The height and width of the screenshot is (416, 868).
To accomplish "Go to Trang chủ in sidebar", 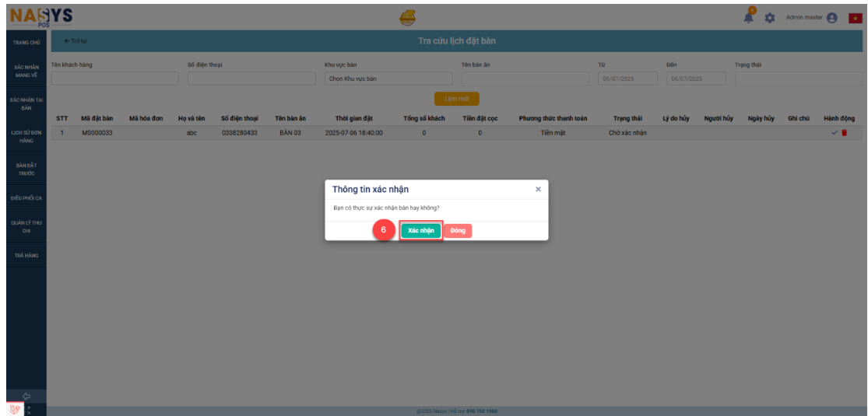I will (x=26, y=42).
